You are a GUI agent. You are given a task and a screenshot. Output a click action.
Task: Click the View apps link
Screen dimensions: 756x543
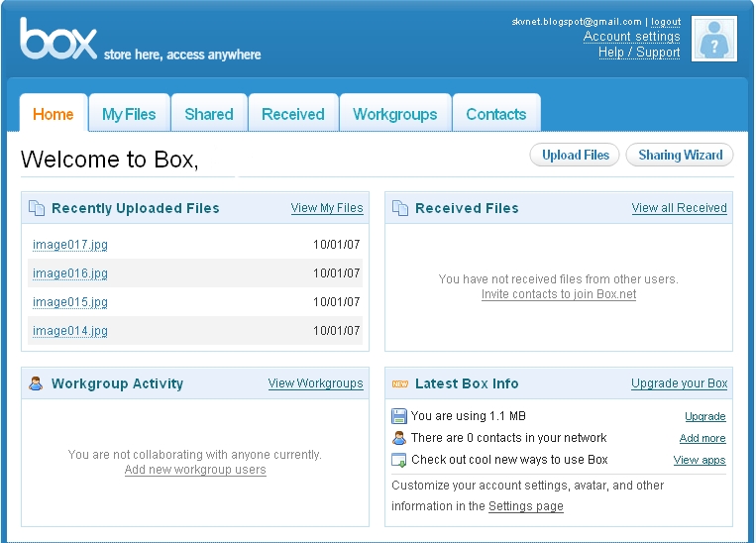(x=700, y=460)
